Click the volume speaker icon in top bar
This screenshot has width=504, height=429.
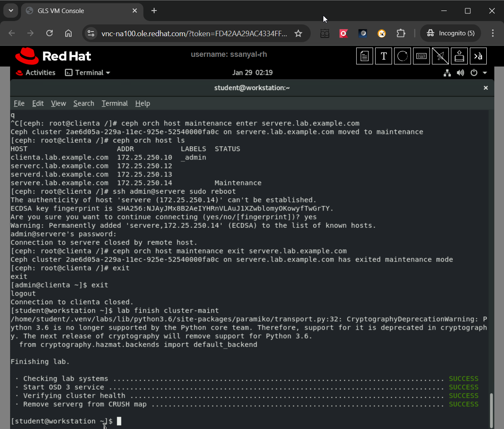(x=460, y=73)
